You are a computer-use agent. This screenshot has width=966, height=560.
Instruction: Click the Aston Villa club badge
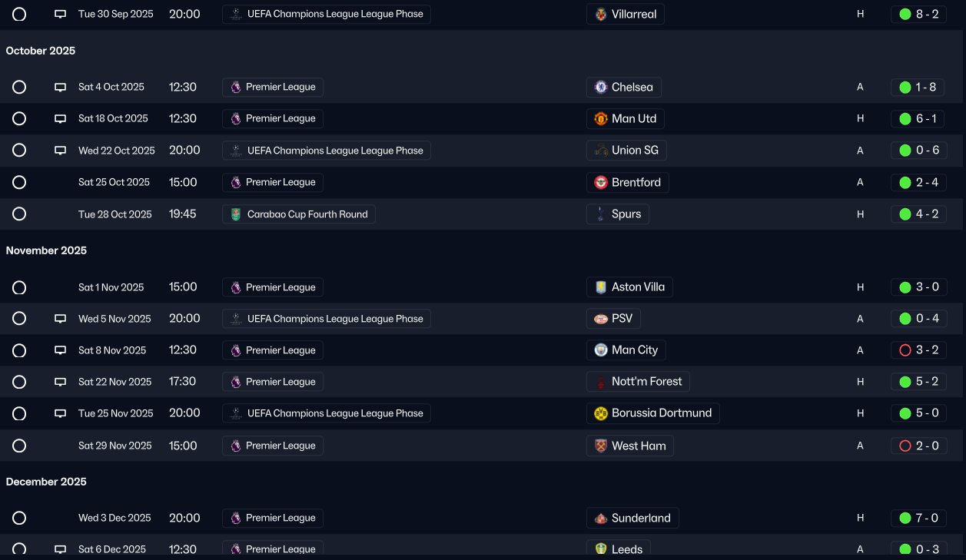pyautogui.click(x=601, y=287)
